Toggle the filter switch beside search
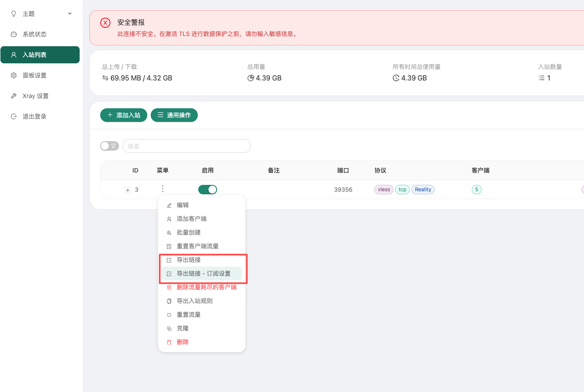The width and height of the screenshot is (584, 392). point(110,146)
